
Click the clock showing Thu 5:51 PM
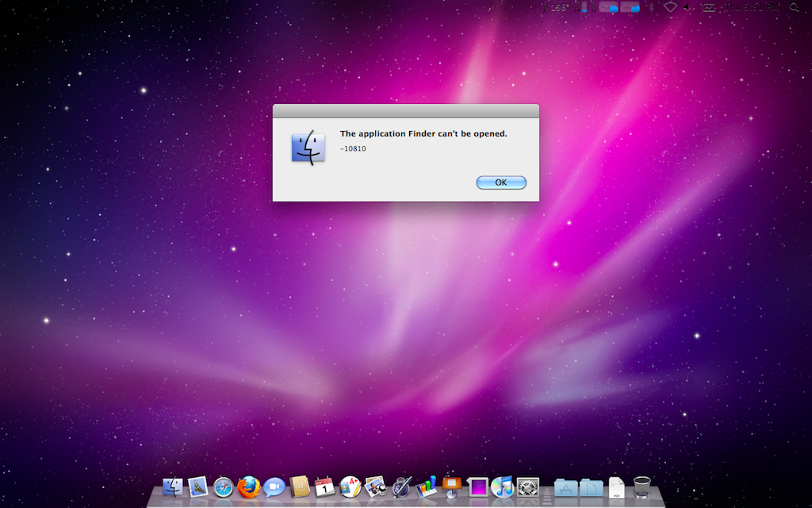752,7
